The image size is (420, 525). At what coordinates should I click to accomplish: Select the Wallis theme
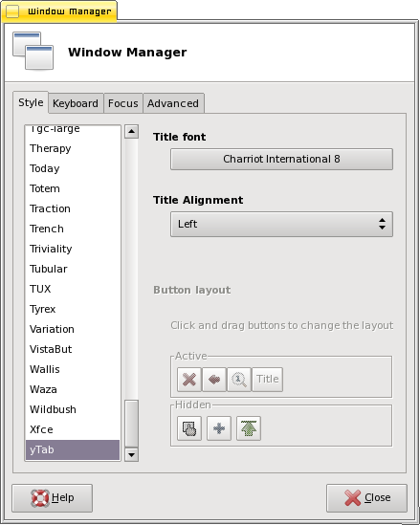73,369
